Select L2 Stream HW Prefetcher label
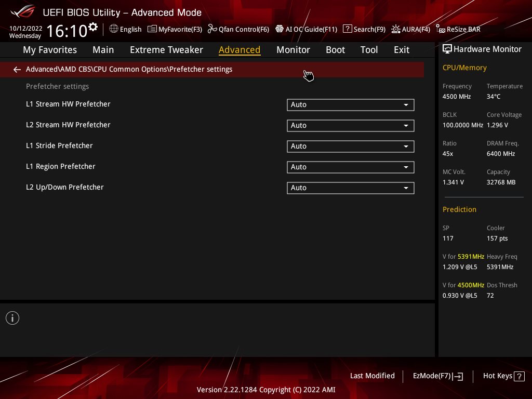Image resolution: width=532 pixels, height=399 pixels. pyautogui.click(x=68, y=125)
